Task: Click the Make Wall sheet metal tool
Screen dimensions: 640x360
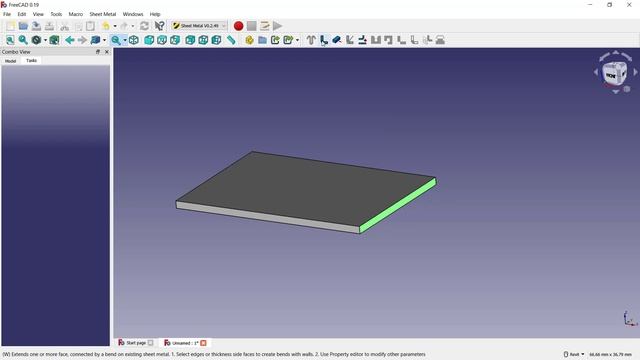Action: (324, 40)
